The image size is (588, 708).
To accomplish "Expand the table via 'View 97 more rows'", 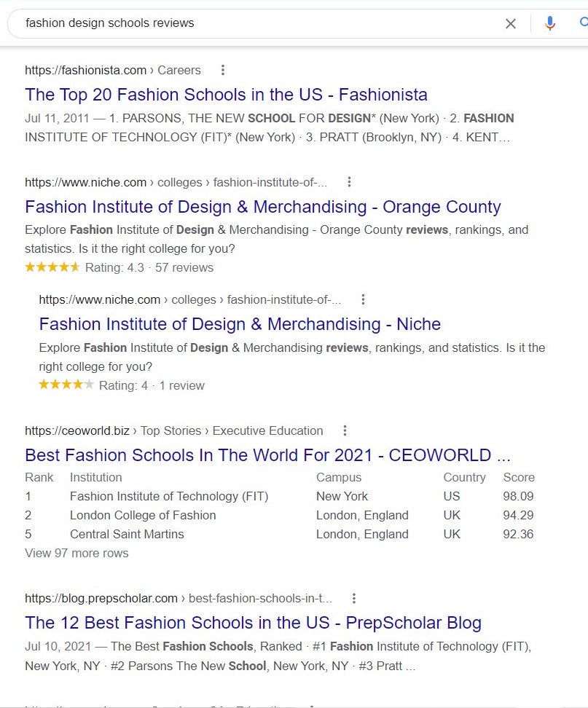I will pos(77,553).
